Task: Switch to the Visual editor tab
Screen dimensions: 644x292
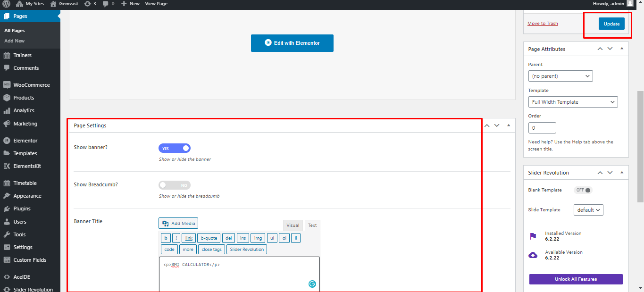Action: coord(293,225)
